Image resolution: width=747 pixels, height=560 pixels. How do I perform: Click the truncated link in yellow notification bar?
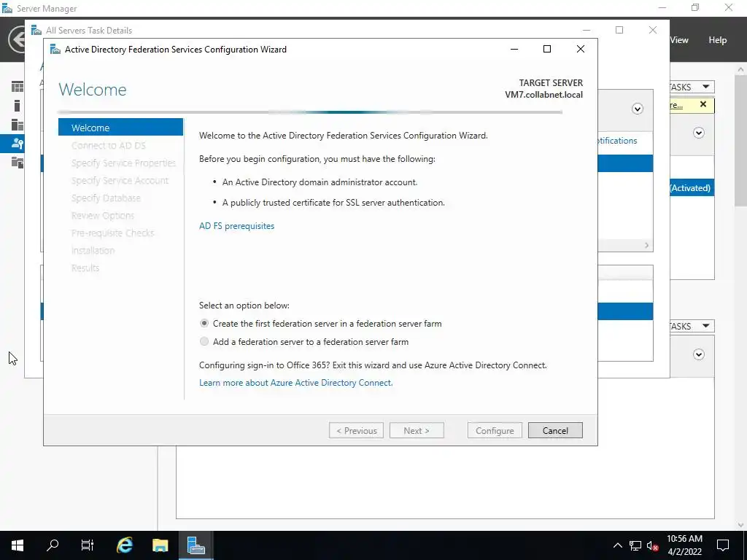[x=676, y=105]
